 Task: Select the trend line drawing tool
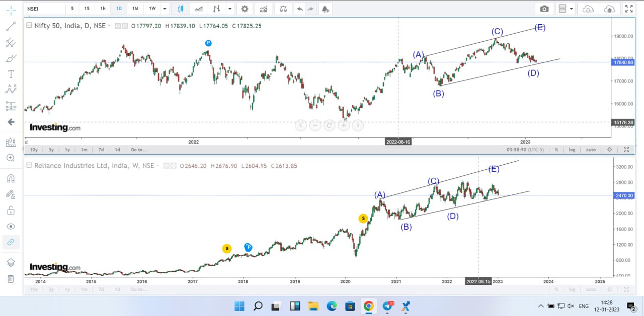(11, 26)
